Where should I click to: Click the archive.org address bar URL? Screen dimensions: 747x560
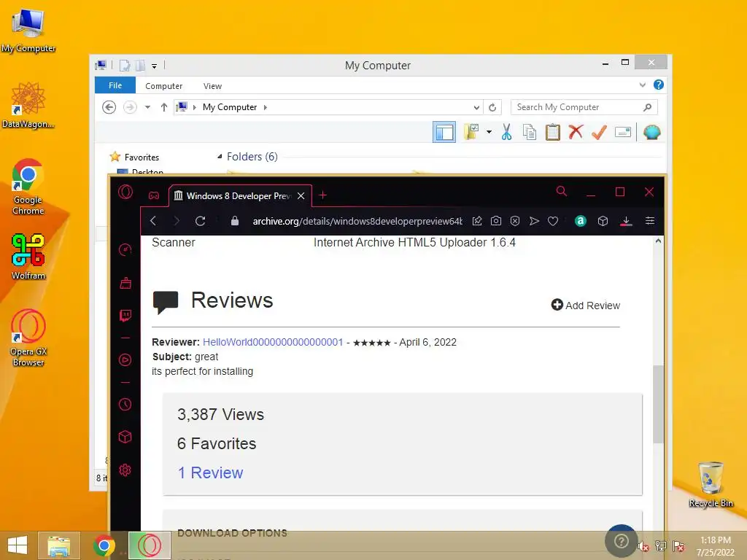coord(357,221)
